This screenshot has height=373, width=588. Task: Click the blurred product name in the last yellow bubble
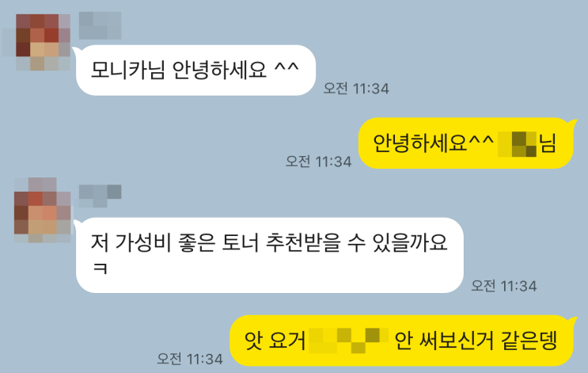pyautogui.click(x=349, y=341)
